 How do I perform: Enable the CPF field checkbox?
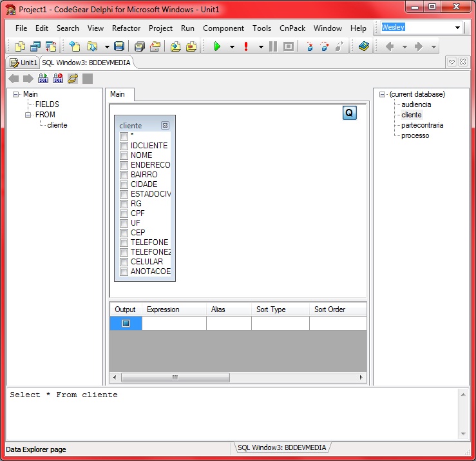tap(124, 213)
